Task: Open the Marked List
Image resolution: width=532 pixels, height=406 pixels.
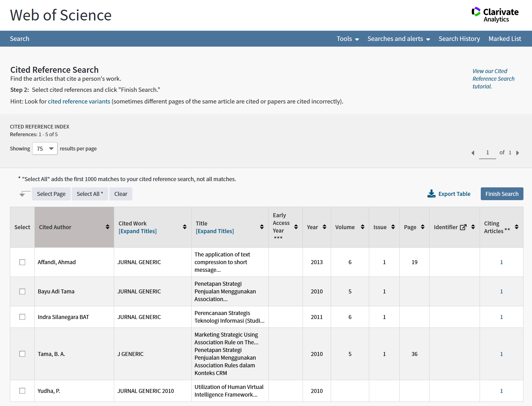Action: [505, 39]
